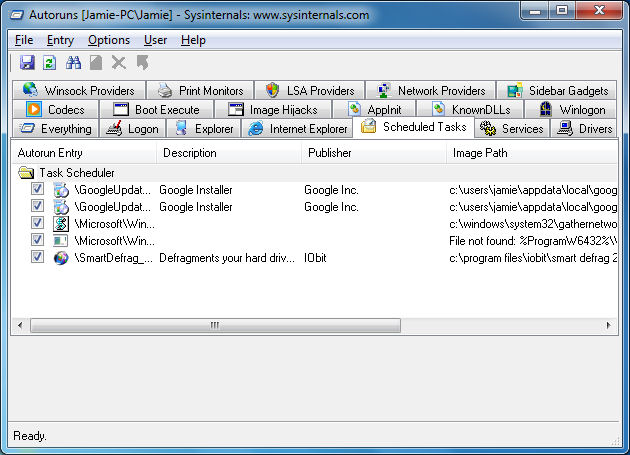Viewport: 630px width, 455px height.
Task: Click the IObit publisher cell
Action: [315, 258]
